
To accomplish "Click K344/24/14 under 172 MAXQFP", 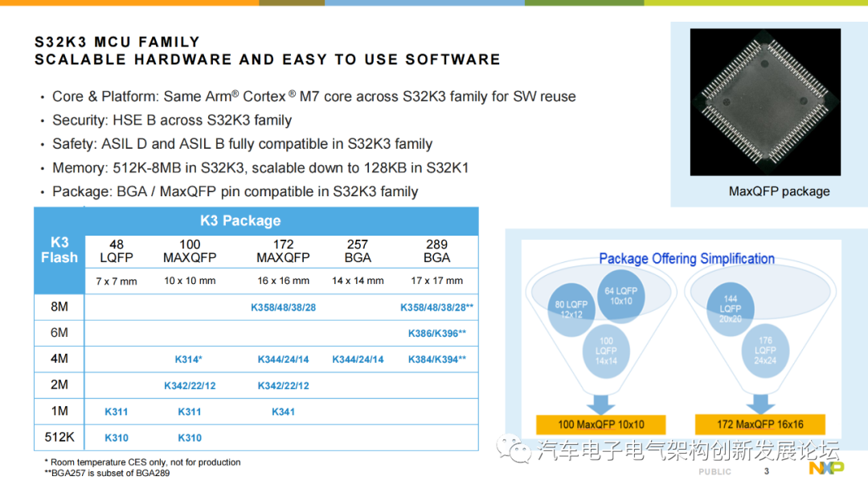I will 283,360.
